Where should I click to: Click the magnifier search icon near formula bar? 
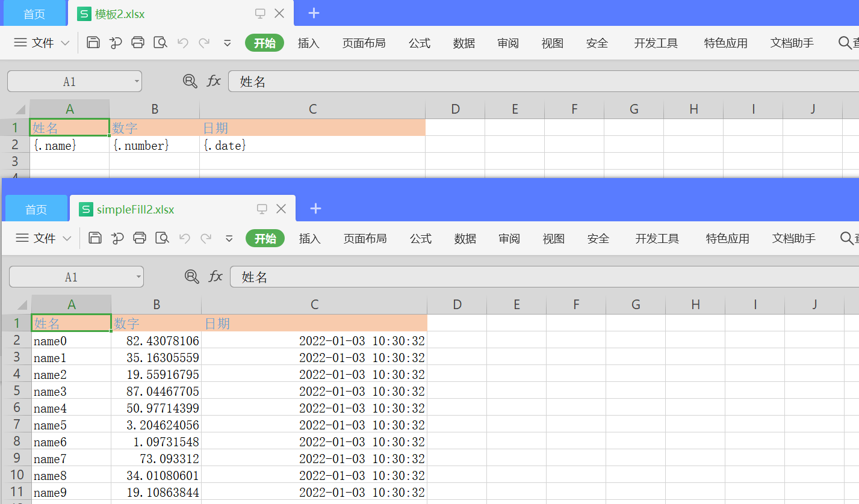(190, 81)
